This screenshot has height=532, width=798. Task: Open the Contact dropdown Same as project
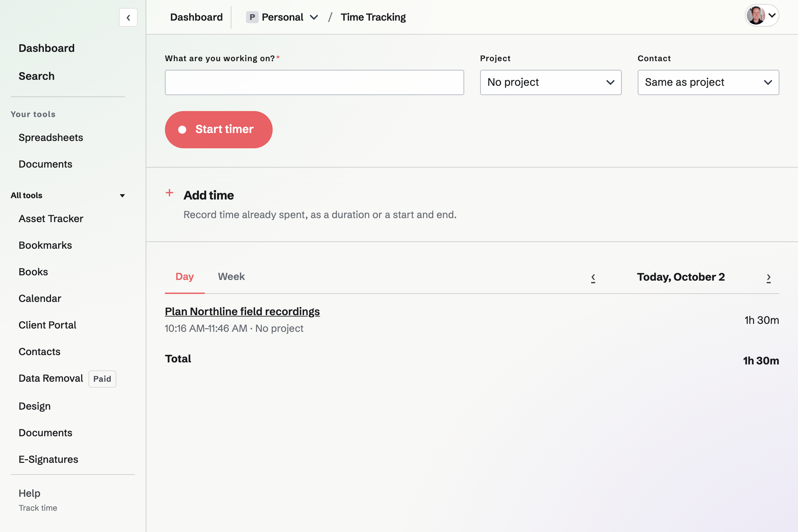pyautogui.click(x=708, y=82)
